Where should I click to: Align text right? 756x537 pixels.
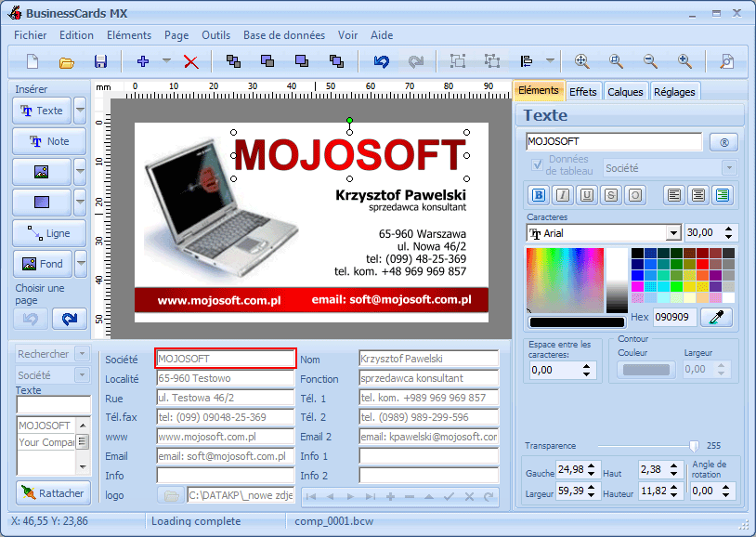pos(723,195)
